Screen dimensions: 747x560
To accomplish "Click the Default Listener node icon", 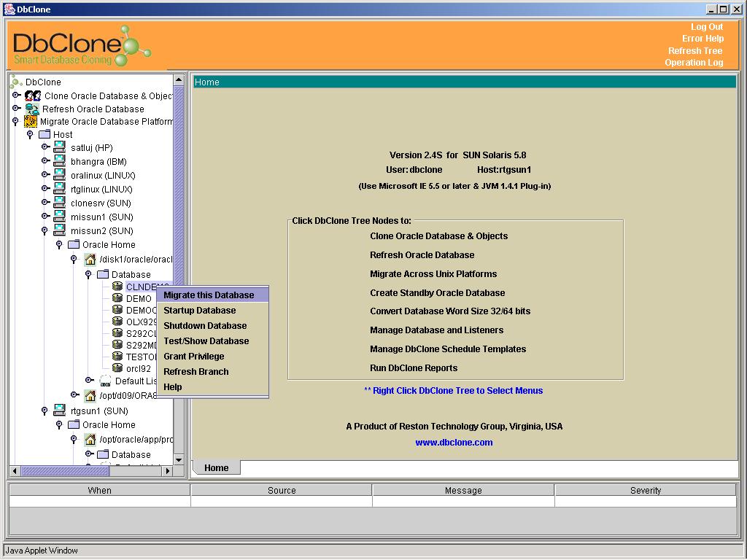I will click(105, 381).
